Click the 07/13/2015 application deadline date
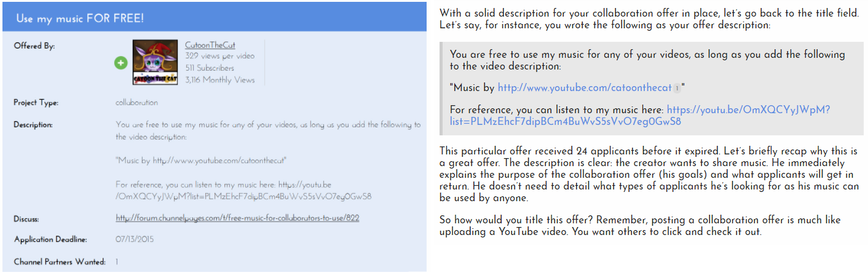This screenshot has height=275, width=868. pos(134,239)
